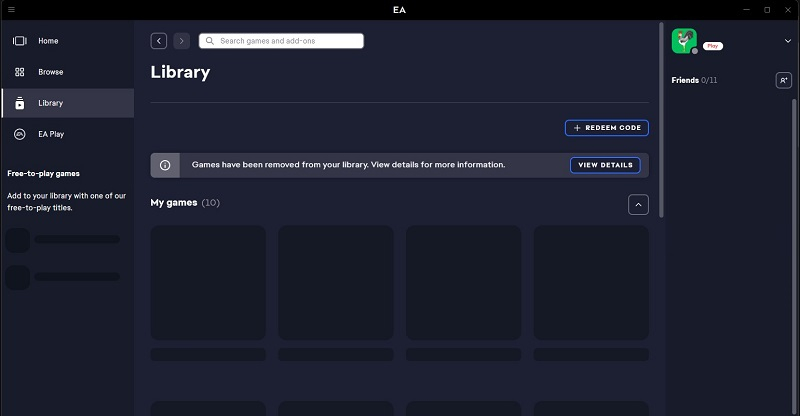
Task: Click the Browse grid icon
Action: click(x=19, y=72)
